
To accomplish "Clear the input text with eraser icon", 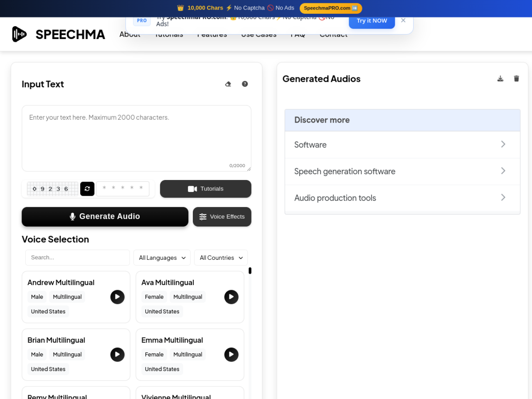I will [228, 84].
